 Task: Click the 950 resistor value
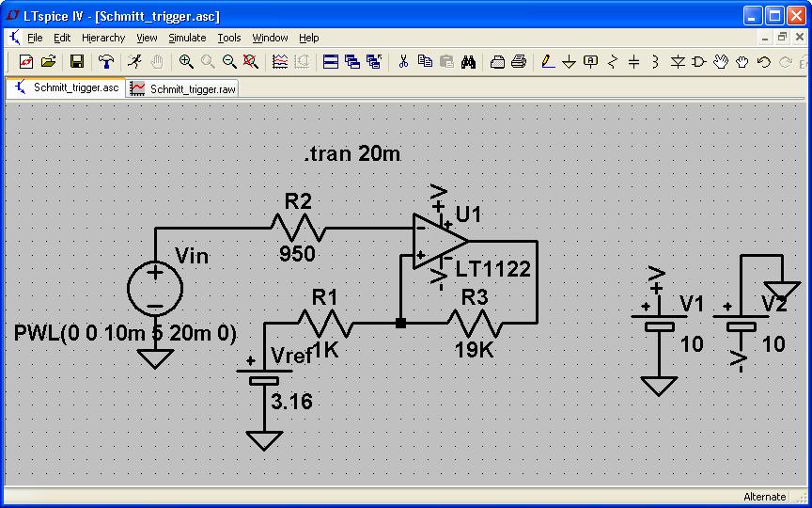click(x=297, y=253)
